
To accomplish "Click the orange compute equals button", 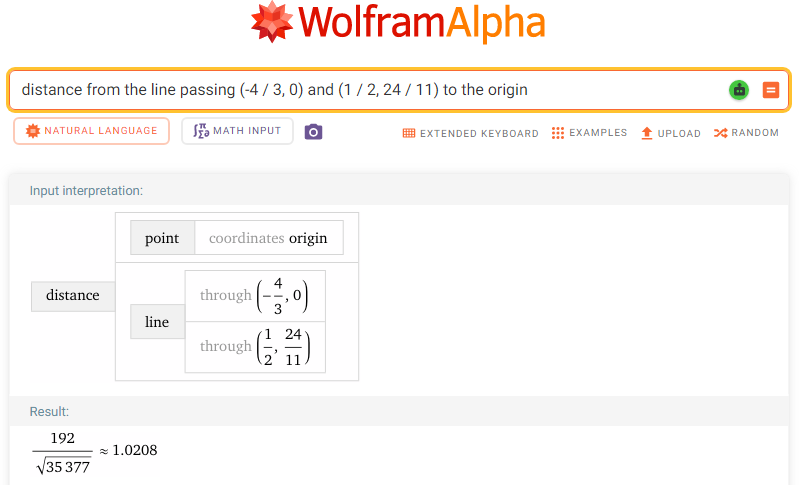I will 770,90.
